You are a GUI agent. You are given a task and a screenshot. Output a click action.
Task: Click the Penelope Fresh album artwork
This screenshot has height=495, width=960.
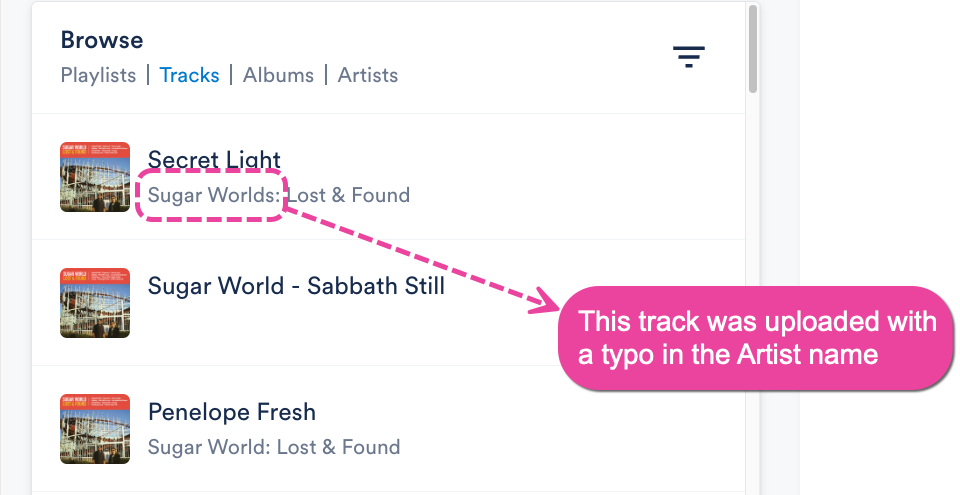click(95, 429)
